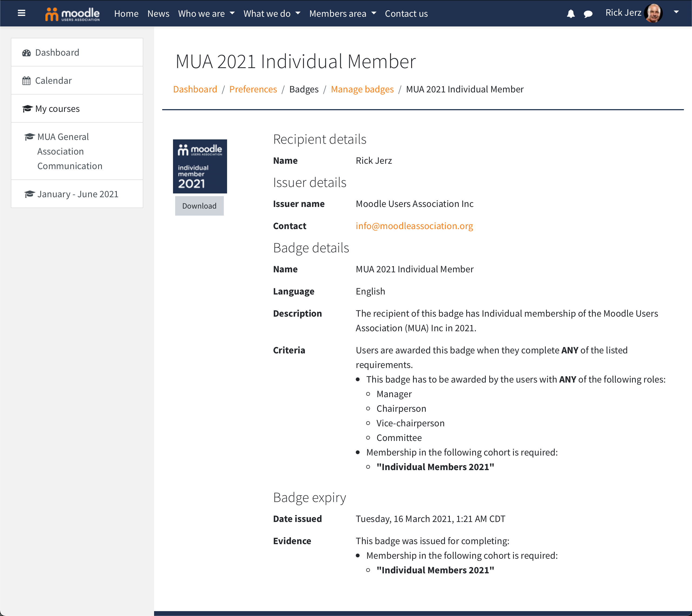Screen dimensions: 692x616
Task: Click the Rick Jerz user name
Action: click(x=623, y=12)
